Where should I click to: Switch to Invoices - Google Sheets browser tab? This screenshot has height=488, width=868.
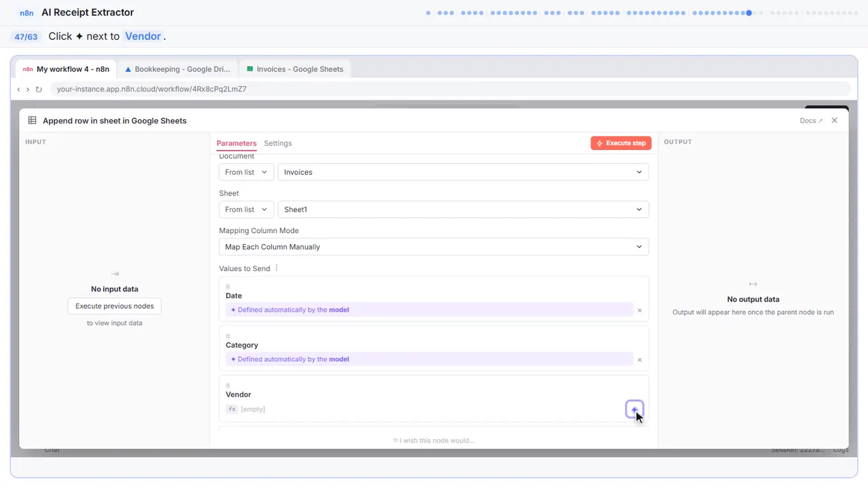pyautogui.click(x=295, y=69)
